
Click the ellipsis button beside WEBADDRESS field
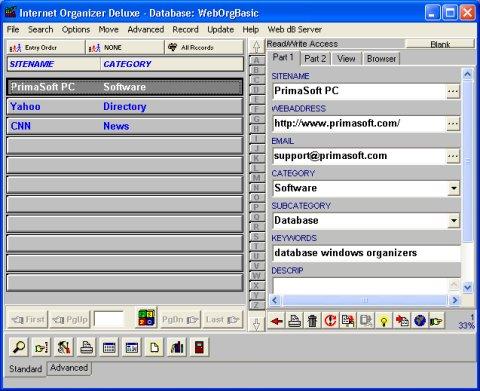(453, 124)
